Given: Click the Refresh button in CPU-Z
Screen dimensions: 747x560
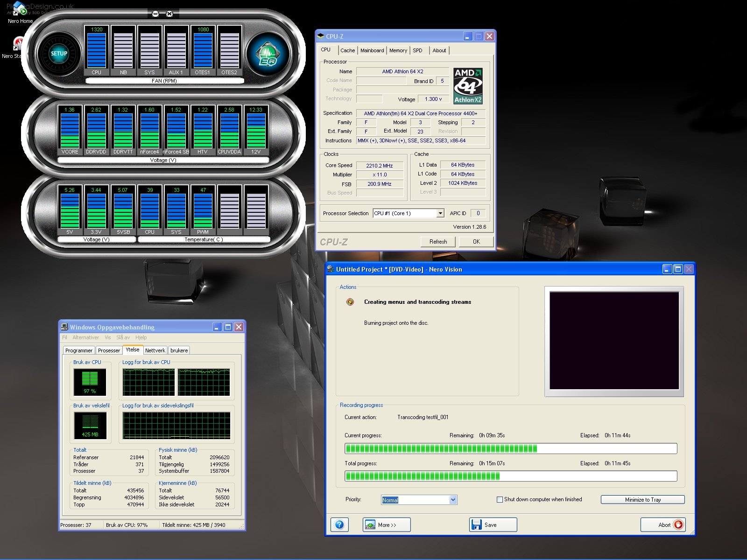Looking at the screenshot, I should tap(438, 242).
